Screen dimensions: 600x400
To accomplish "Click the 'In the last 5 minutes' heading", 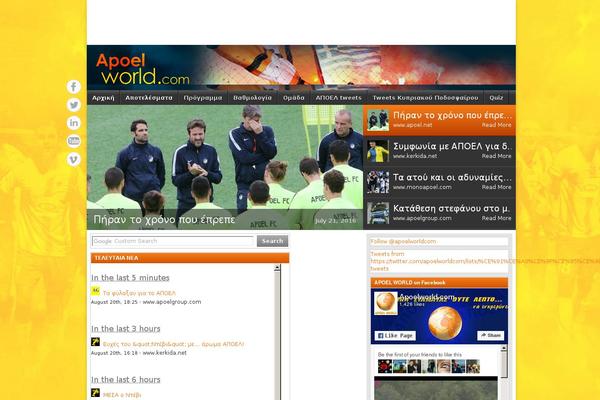I will coord(130,278).
